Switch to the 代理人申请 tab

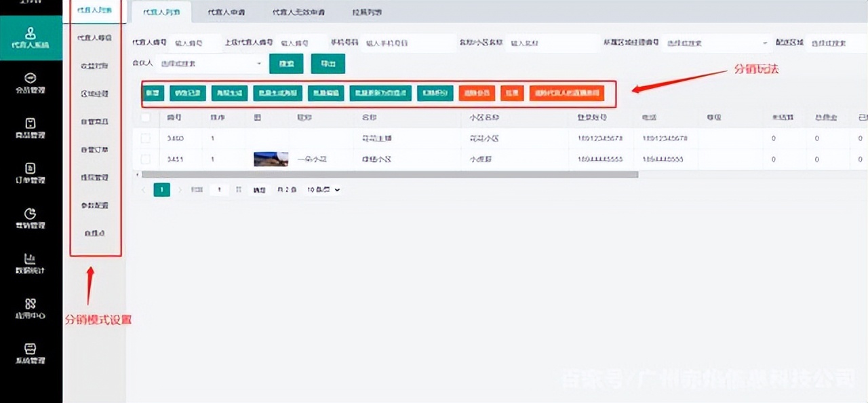click(x=226, y=12)
